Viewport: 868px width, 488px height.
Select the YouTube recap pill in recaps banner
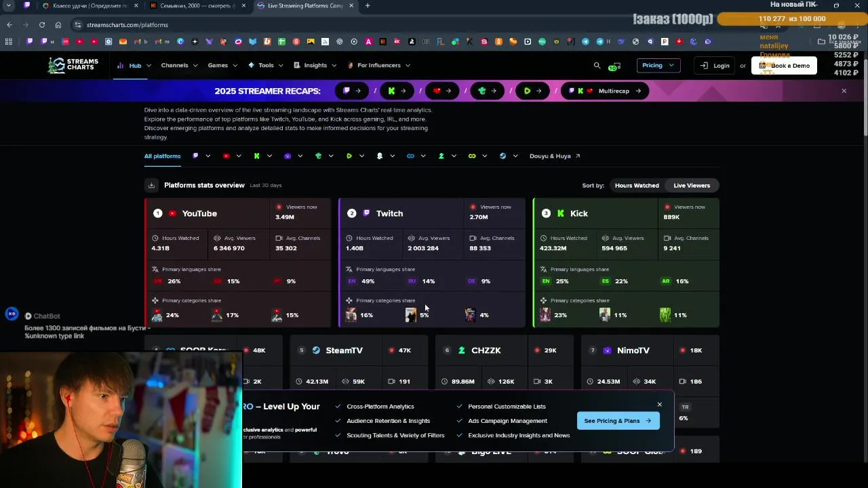coord(442,91)
